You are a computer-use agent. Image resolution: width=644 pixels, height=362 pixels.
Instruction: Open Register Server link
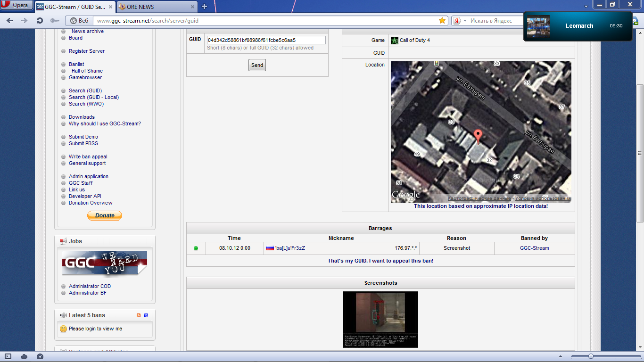(x=87, y=51)
